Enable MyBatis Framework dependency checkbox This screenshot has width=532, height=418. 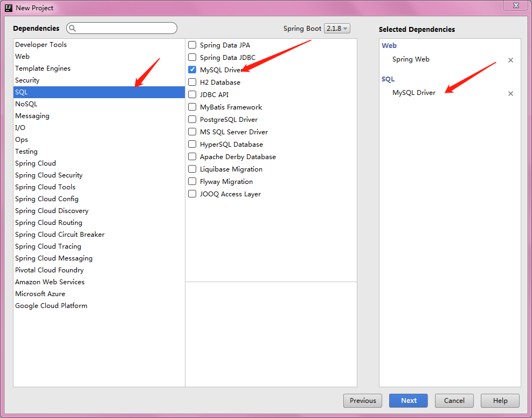coord(192,107)
